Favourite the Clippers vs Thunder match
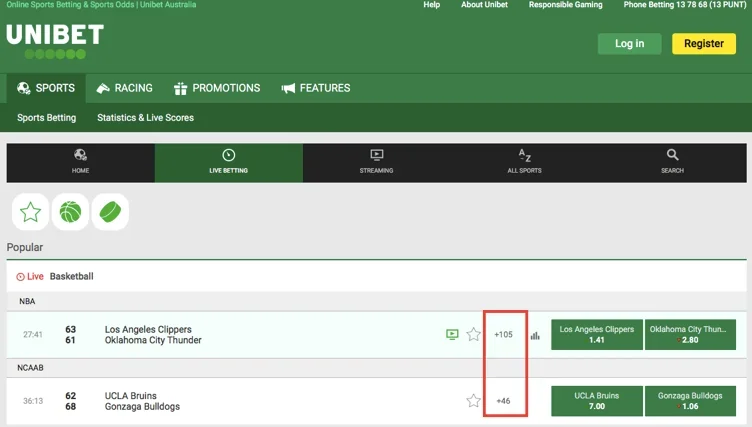Image resolution: width=752 pixels, height=427 pixels. [x=473, y=334]
